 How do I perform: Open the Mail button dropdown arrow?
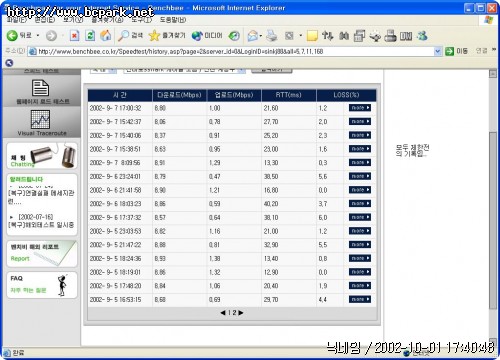coord(261,35)
